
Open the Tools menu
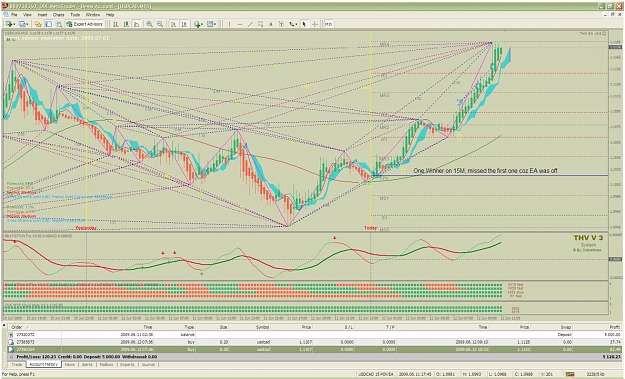click(x=75, y=15)
